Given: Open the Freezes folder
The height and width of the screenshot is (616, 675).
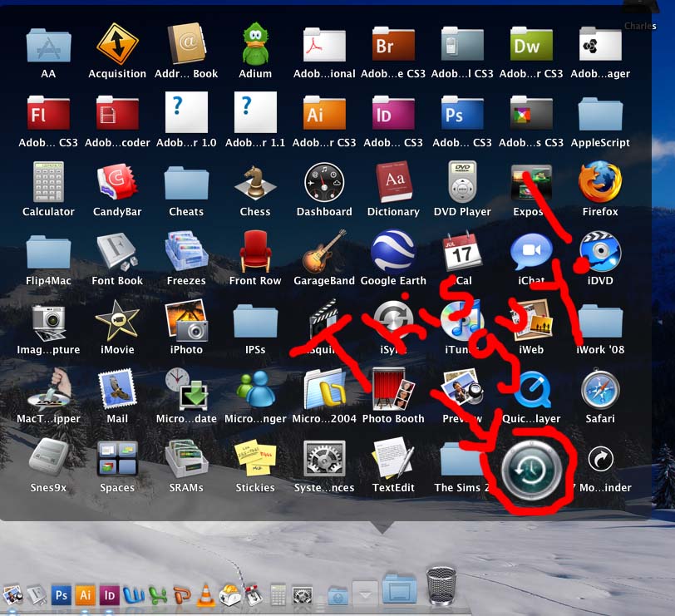Looking at the screenshot, I should pos(186,251).
